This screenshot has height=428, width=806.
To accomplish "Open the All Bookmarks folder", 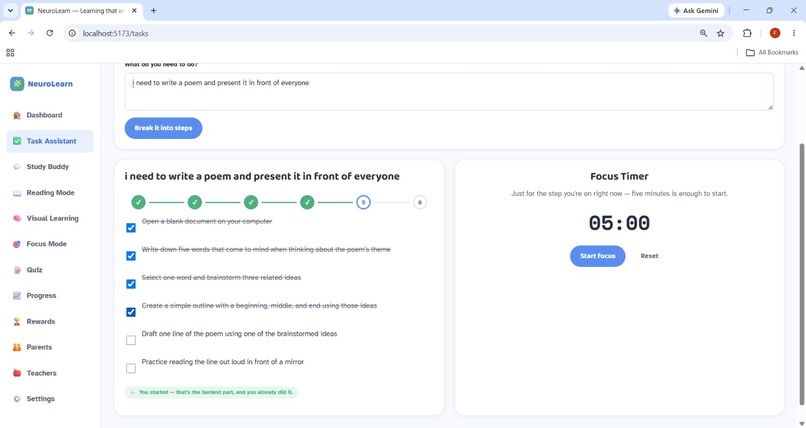I will pyautogui.click(x=772, y=52).
